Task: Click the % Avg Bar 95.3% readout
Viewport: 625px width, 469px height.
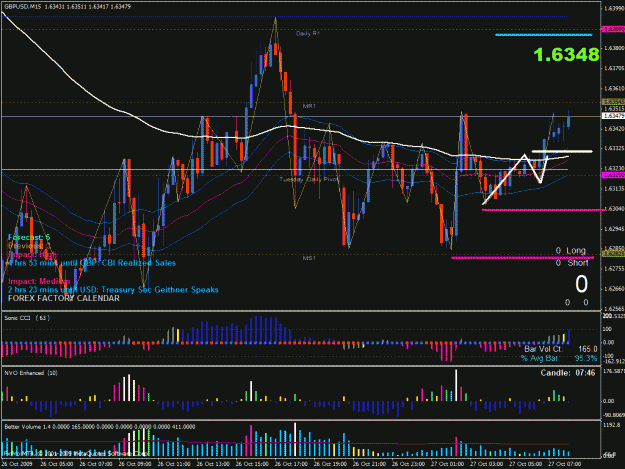Action: 559,358
